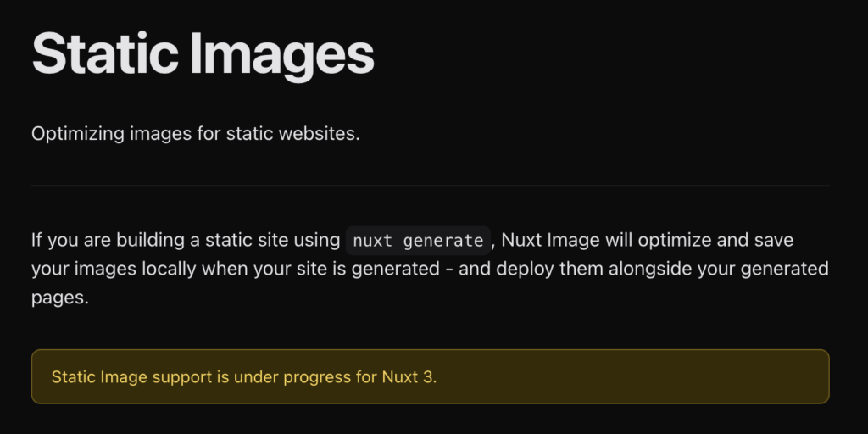Click the "nuxt generate" inline code badge
Viewport: 868px width, 434px height.
(x=419, y=241)
